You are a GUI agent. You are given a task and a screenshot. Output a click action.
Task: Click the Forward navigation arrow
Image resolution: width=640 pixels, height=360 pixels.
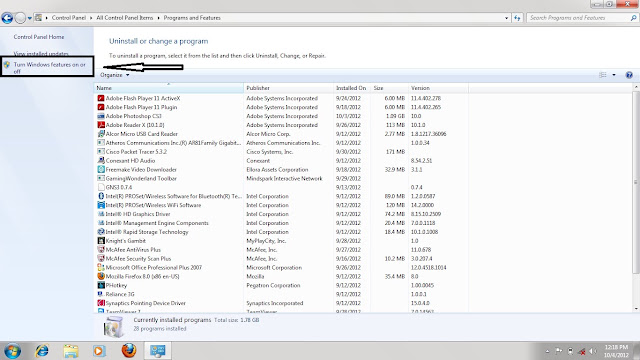(x=20, y=18)
